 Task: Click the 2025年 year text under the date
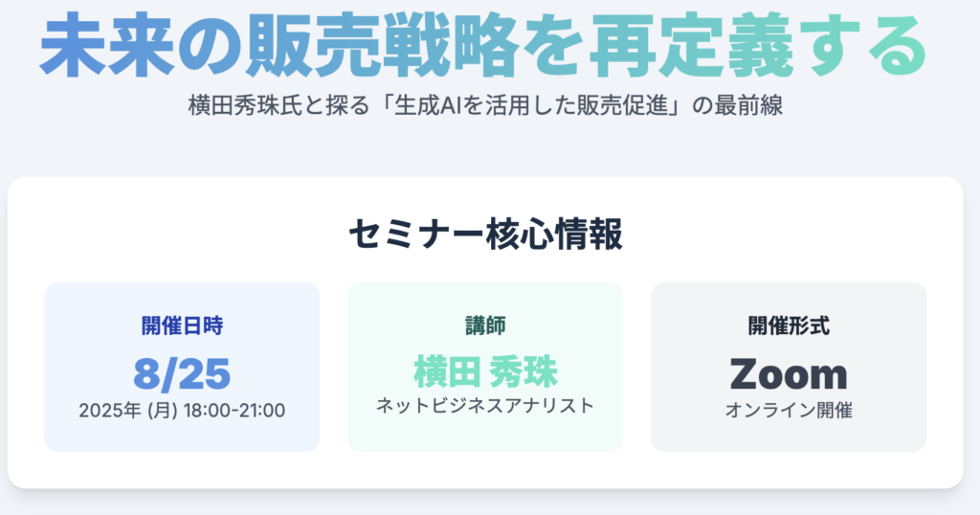tap(110, 411)
